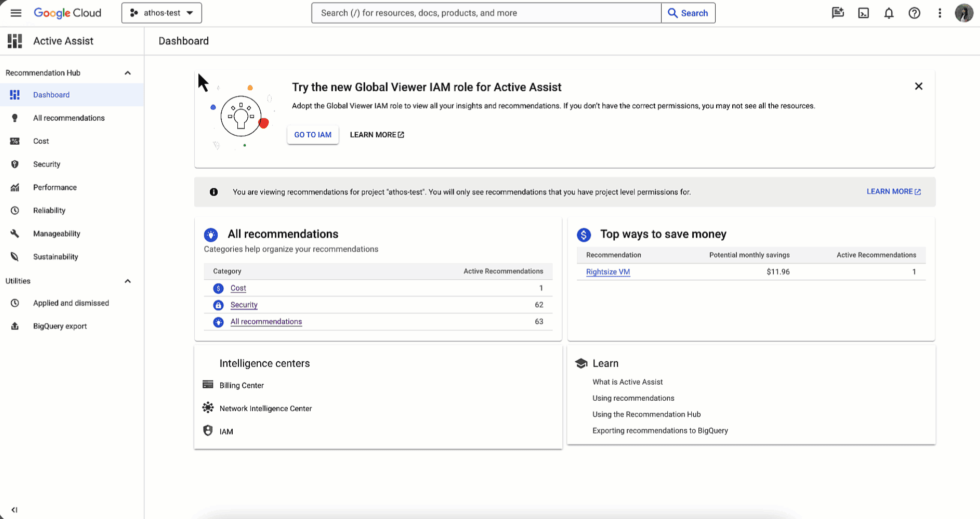Select the Security category in sidebar

tap(46, 164)
